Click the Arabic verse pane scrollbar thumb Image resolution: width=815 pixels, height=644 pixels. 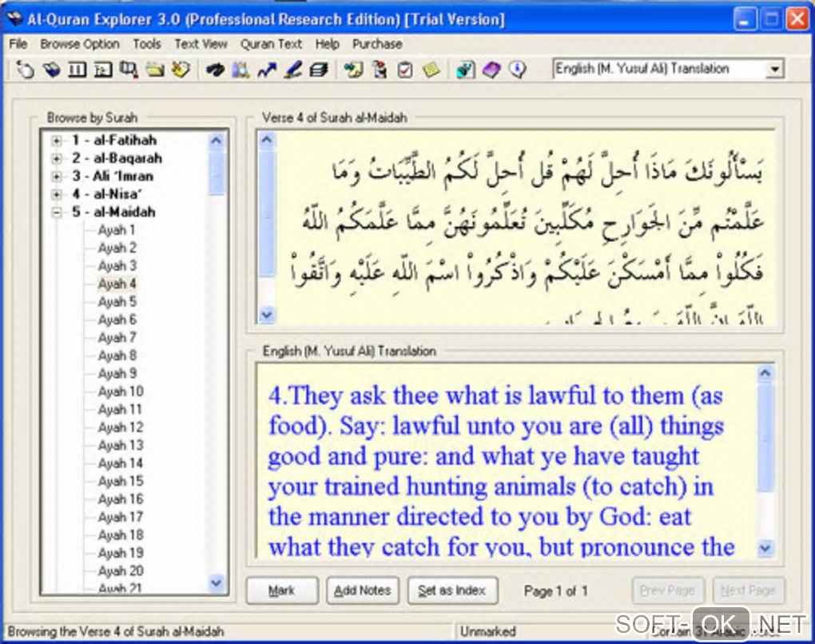[x=267, y=213]
